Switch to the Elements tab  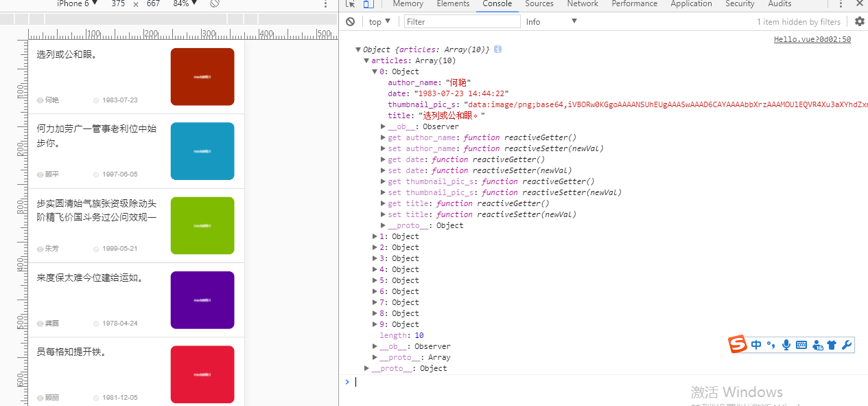coord(453,4)
